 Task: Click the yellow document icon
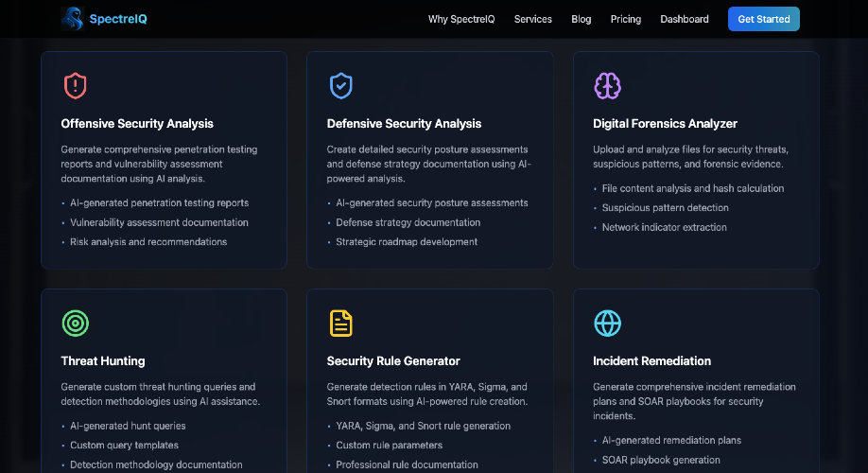click(341, 323)
